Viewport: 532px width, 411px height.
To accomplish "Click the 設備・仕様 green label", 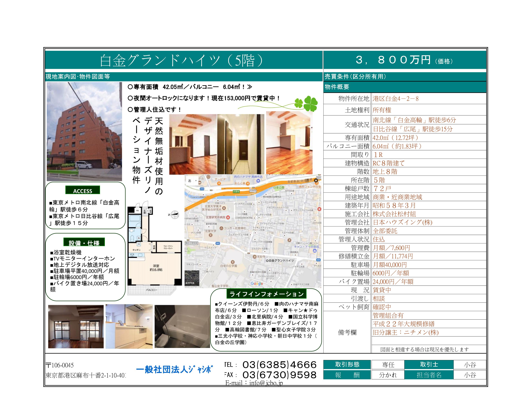I will [84, 242].
